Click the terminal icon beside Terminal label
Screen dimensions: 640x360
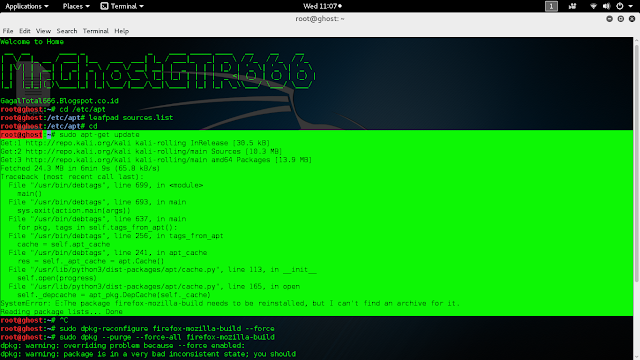104,6
